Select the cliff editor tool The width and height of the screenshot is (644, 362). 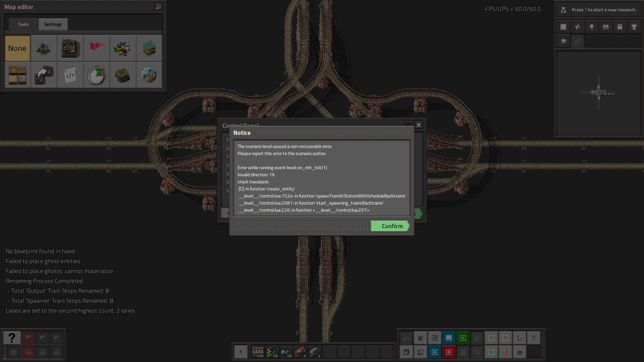(123, 74)
